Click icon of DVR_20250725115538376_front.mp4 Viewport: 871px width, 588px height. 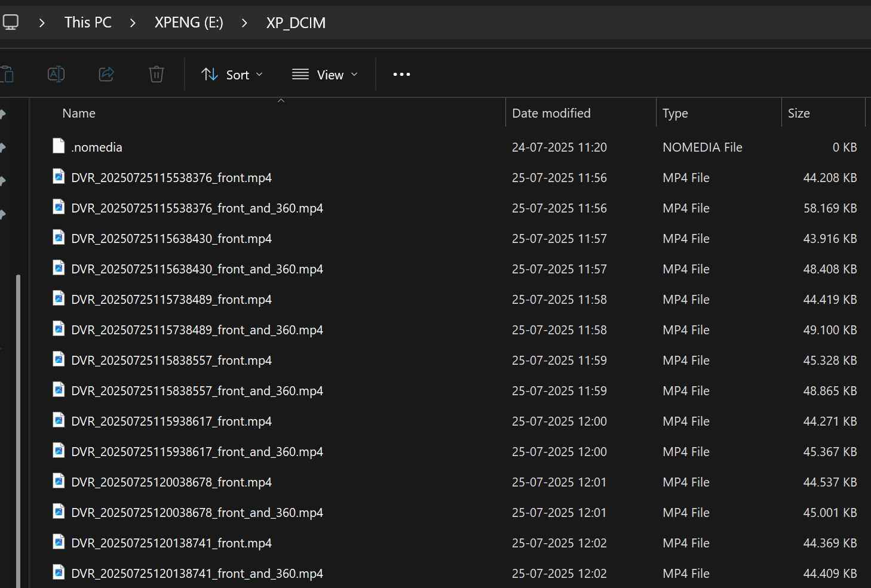pos(59,177)
